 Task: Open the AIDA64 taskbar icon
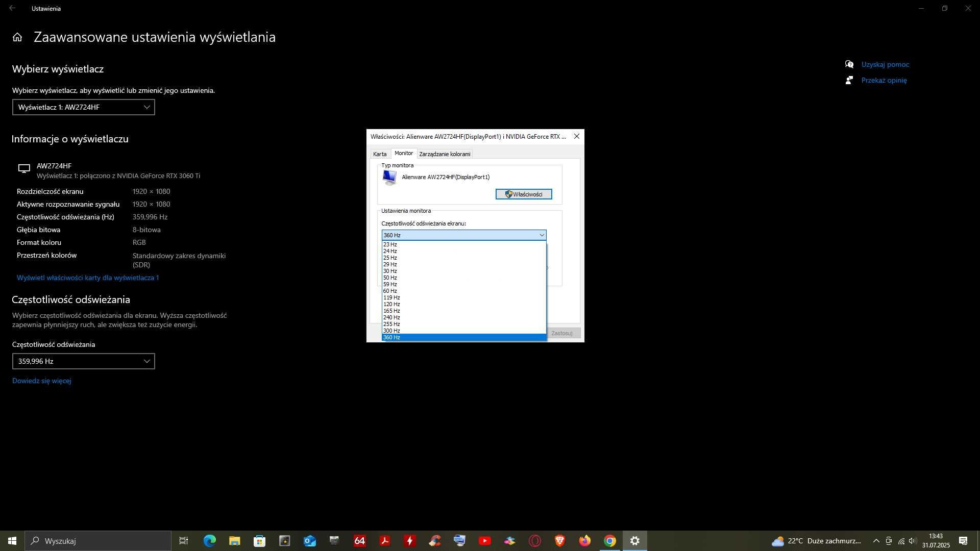pyautogui.click(x=359, y=541)
